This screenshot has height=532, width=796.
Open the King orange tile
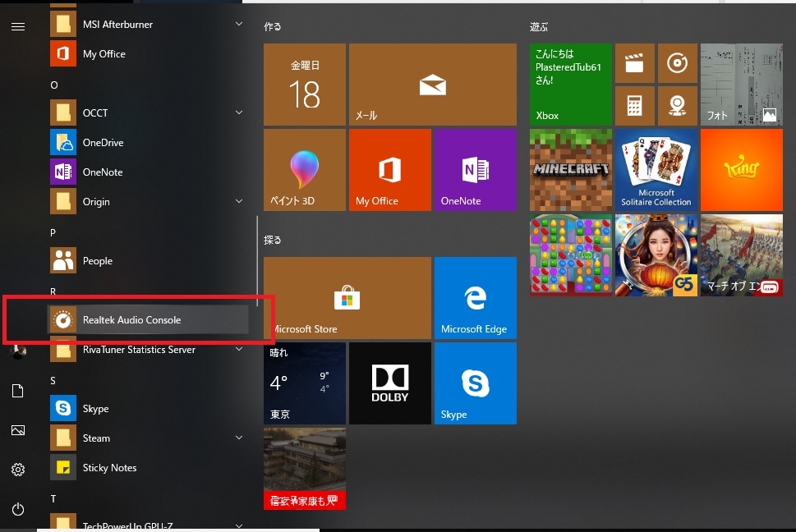click(741, 170)
